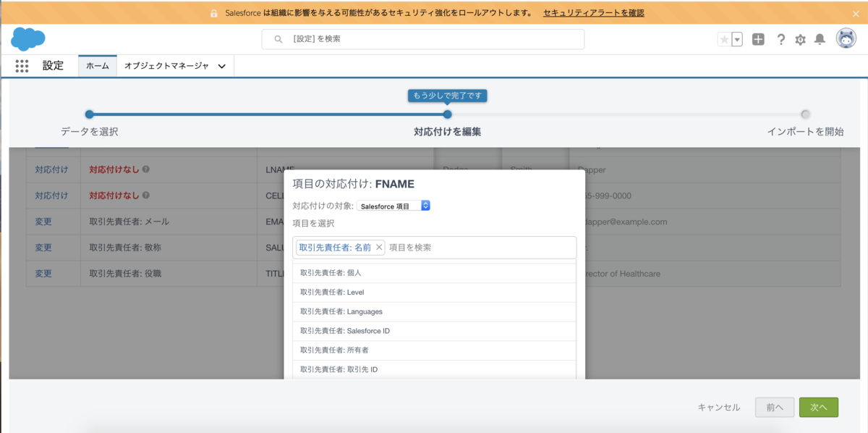Select 取引先責任者: Level from the list

[x=434, y=293]
